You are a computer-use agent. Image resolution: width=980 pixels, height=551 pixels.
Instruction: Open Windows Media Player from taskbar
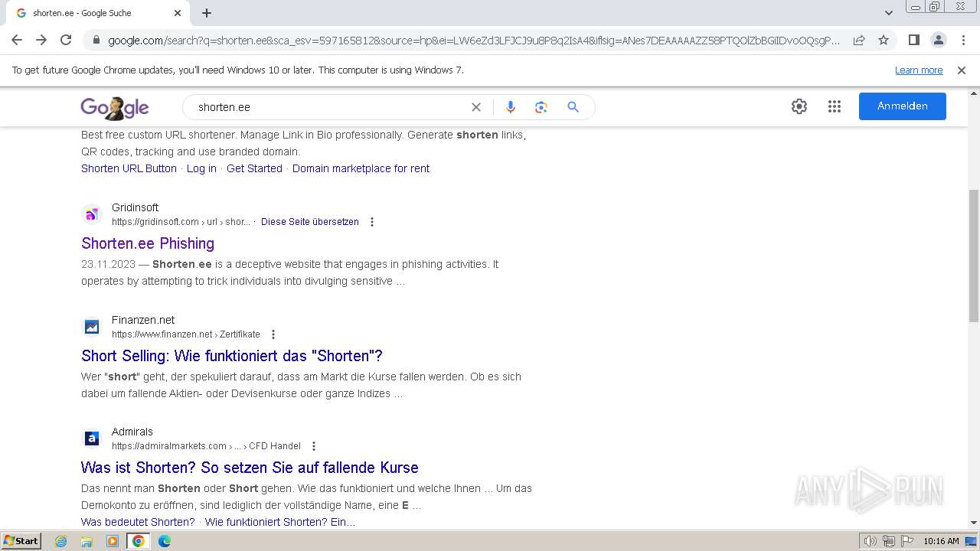113,541
